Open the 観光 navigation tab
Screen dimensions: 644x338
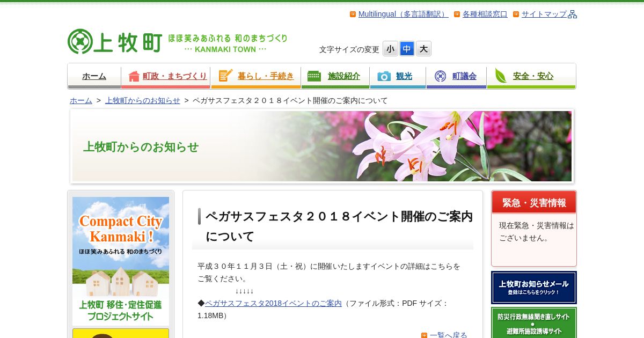click(x=398, y=76)
